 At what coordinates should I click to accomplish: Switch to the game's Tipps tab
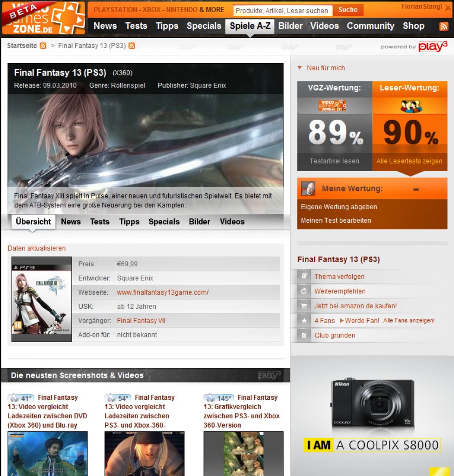[129, 222]
